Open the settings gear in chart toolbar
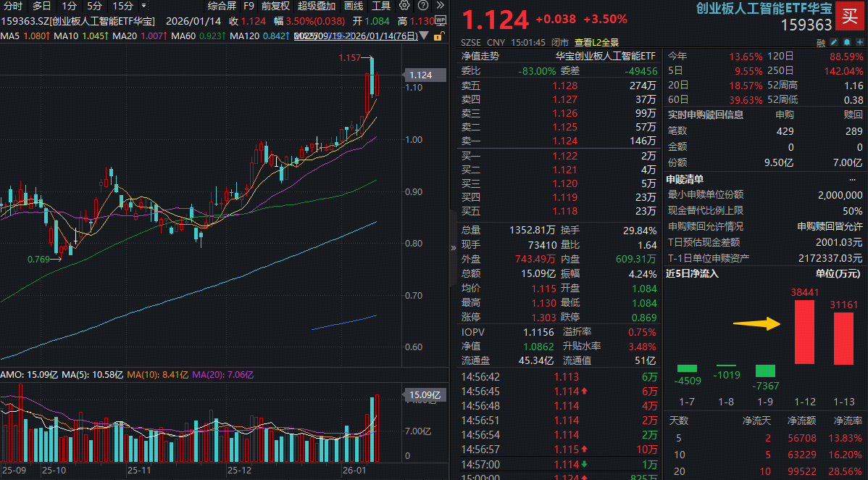This screenshot has width=868, height=480. coord(404,6)
